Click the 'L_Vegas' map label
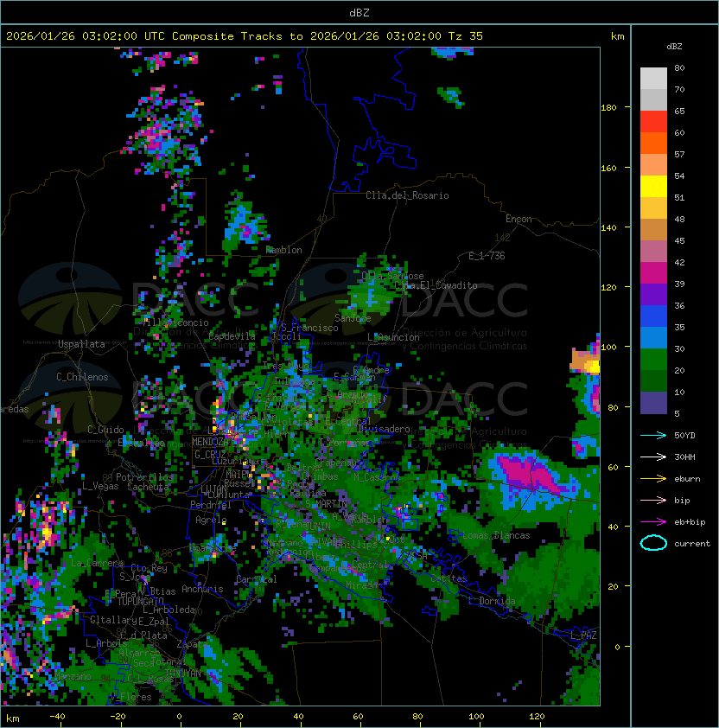The width and height of the screenshot is (719, 728). click(100, 486)
